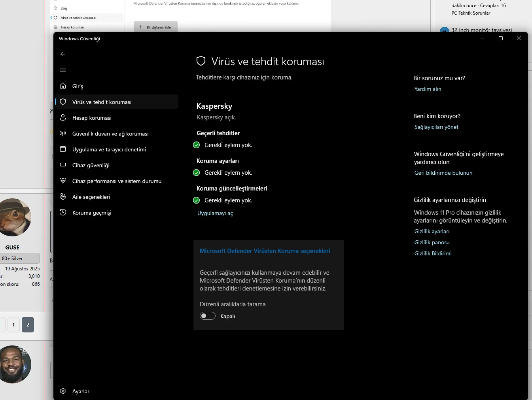Open Ayarlar gear at sidebar bottom
The height and width of the screenshot is (400, 532).
[63, 391]
